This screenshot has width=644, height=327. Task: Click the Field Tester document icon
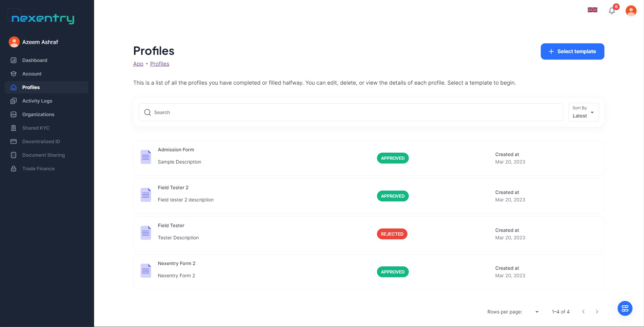[x=146, y=233]
